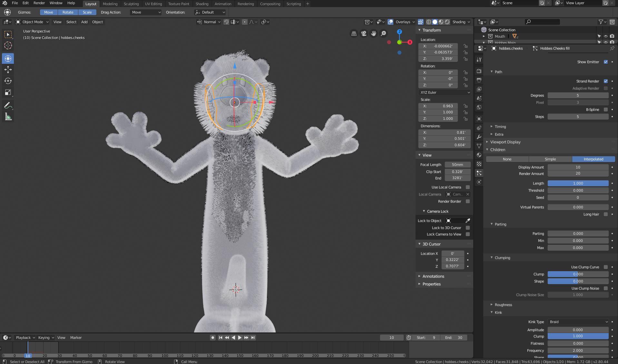Open Object Mode dropdown

point(32,22)
